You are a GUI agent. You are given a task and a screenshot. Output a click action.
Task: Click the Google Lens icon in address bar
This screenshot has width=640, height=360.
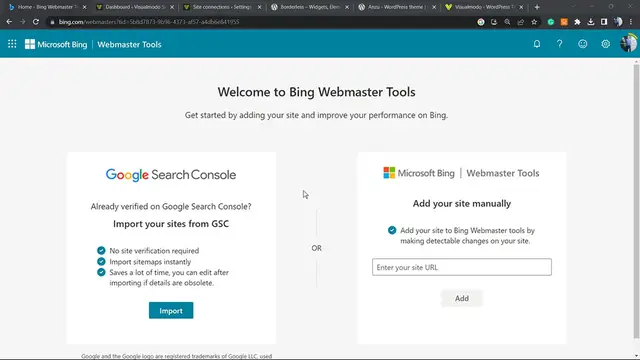click(481, 22)
